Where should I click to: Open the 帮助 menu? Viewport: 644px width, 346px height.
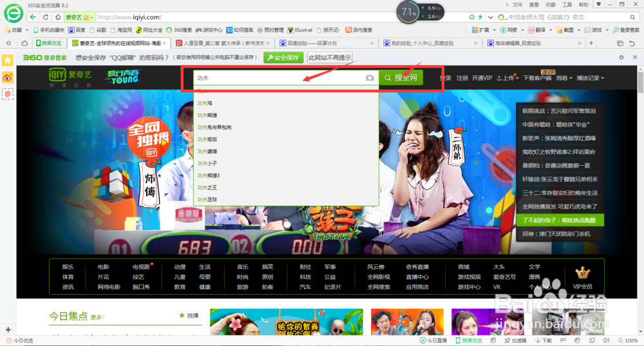click(x=583, y=5)
